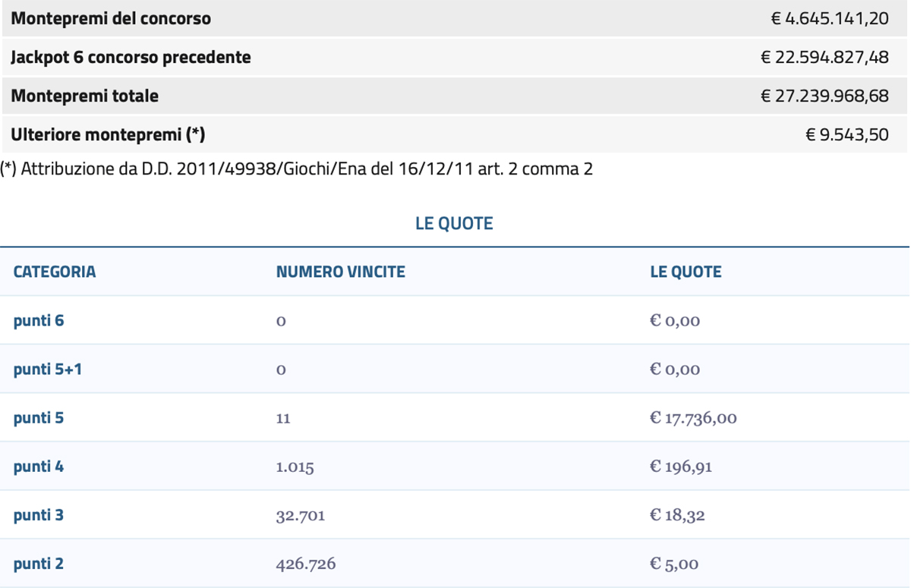Click the Attribuzione da D.D. footnote text
This screenshot has width=911, height=588.
point(298,169)
